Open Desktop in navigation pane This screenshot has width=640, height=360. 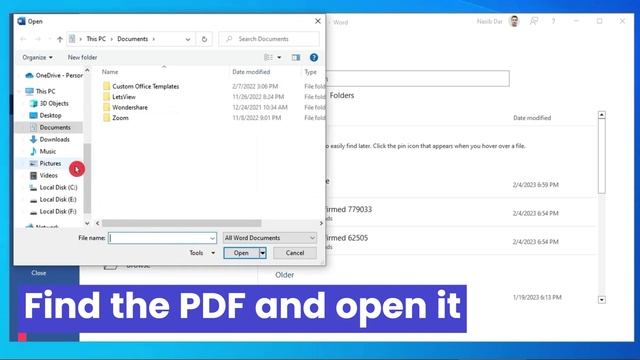(x=46, y=116)
